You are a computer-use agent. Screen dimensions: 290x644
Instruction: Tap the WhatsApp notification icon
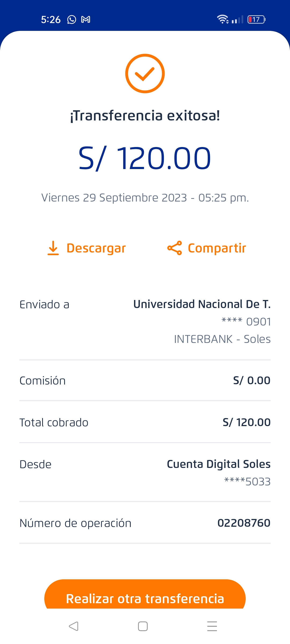coord(72,20)
